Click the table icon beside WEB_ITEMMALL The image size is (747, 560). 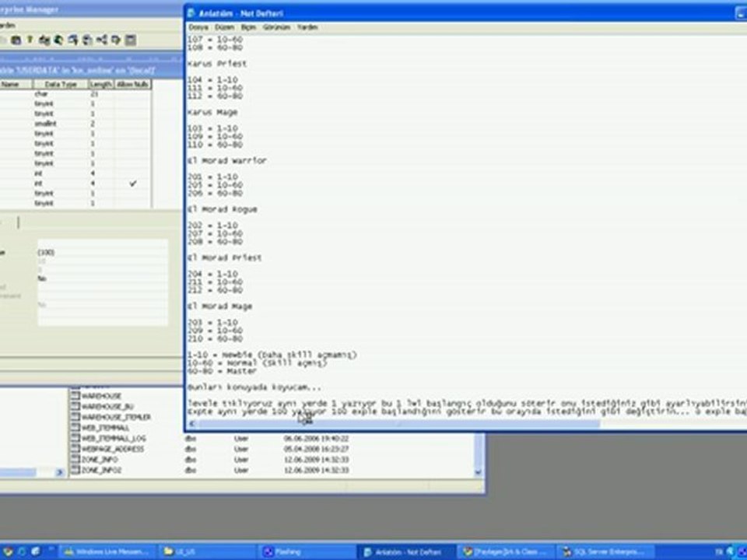point(75,427)
